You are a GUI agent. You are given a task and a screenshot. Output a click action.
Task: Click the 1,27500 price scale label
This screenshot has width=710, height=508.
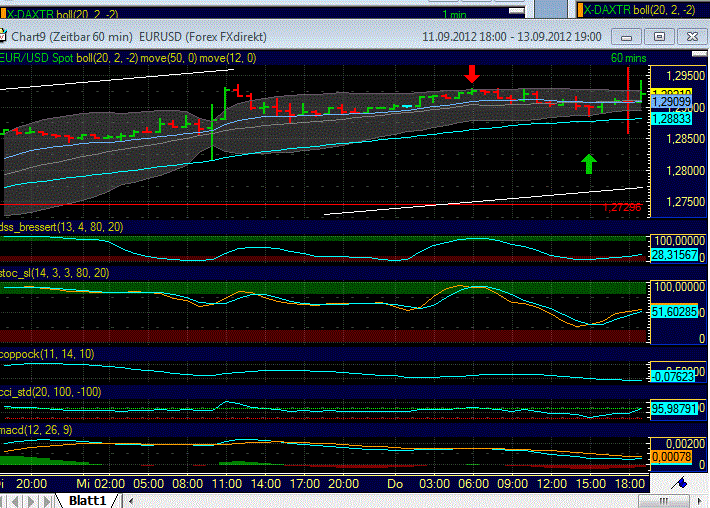coord(686,202)
